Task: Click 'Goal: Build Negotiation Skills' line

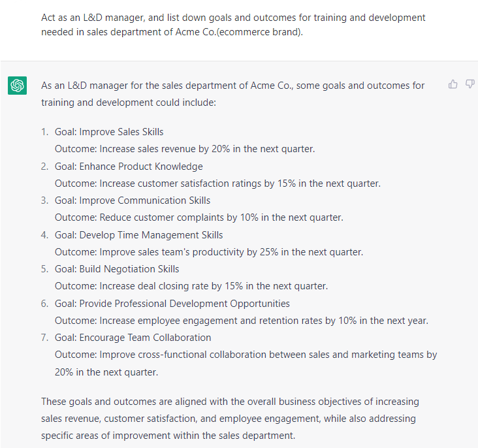Action: [117, 269]
